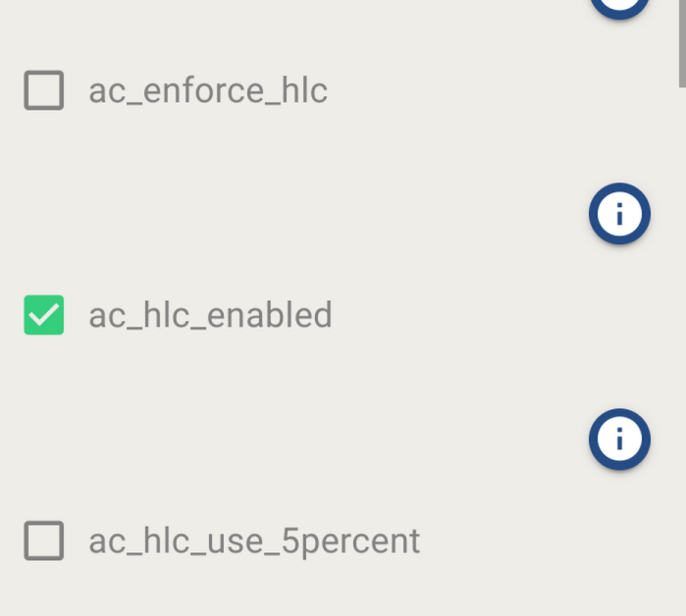
Task: Click the info icon above ac_hlc_enabled
Action: (x=619, y=214)
